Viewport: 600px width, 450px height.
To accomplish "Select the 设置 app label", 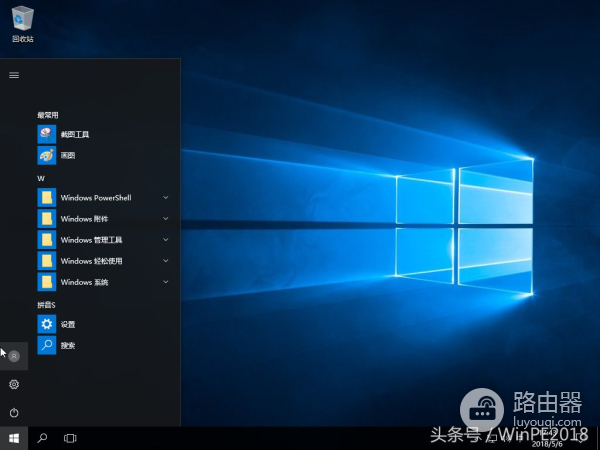I will [68, 324].
